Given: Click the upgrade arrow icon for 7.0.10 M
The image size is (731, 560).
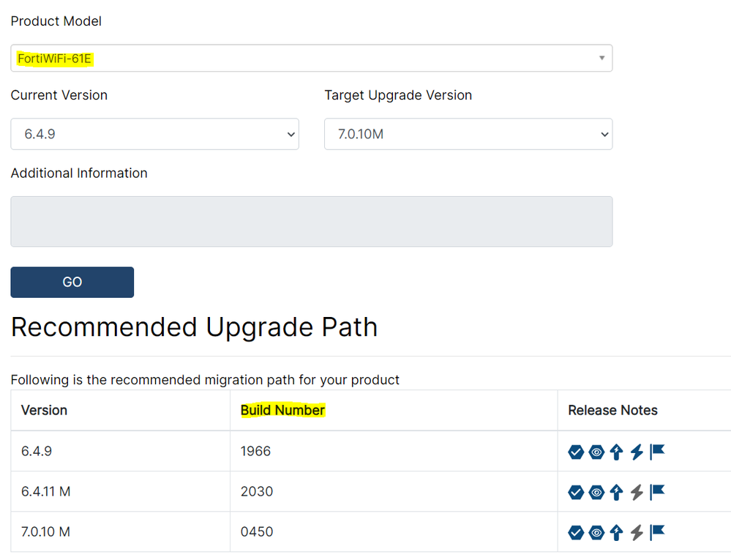Looking at the screenshot, I should [x=616, y=533].
